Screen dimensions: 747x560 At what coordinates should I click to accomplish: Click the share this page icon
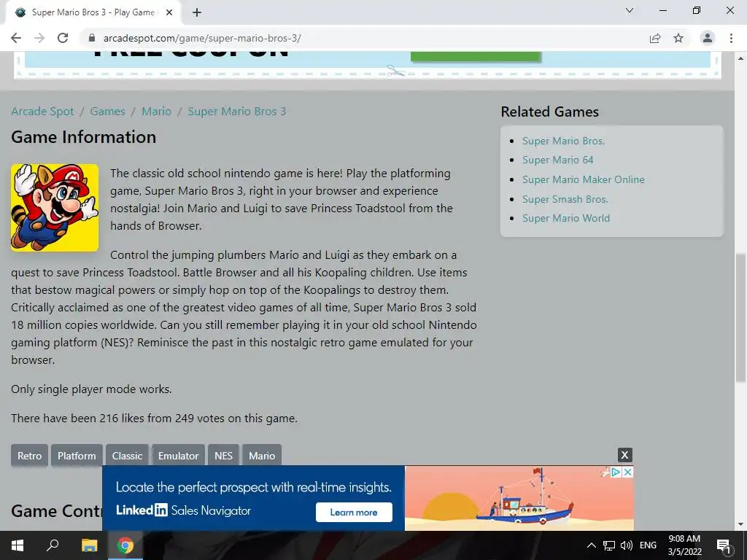point(655,38)
